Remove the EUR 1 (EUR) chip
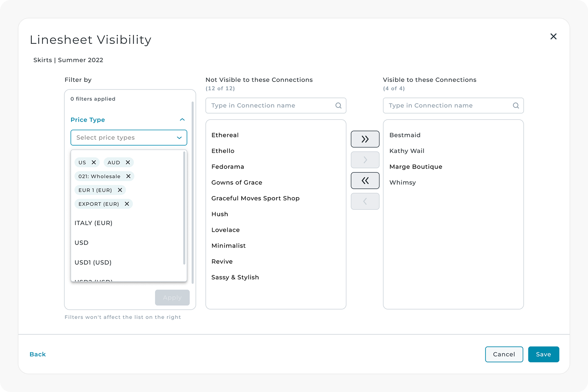This screenshot has width=588, height=392. coord(120,190)
